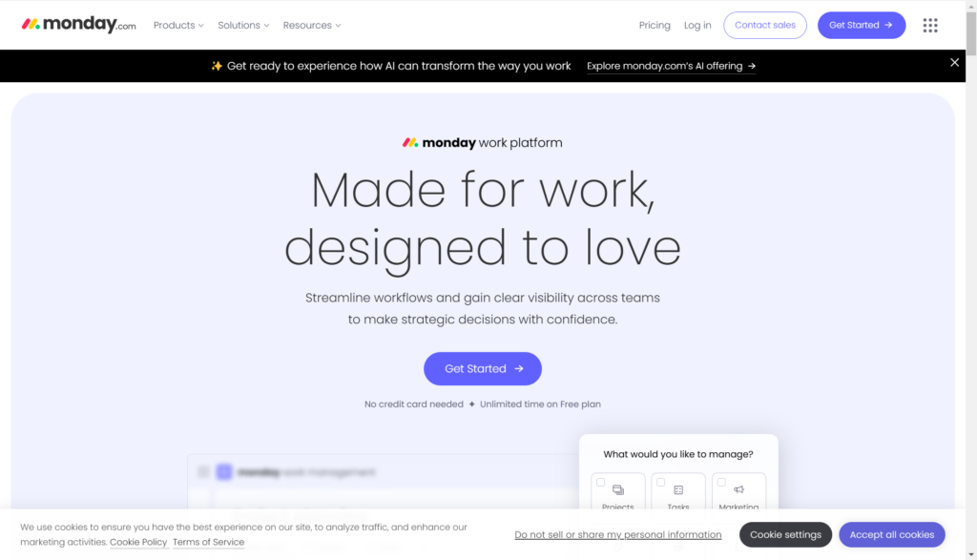This screenshot has height=560, width=977.
Task: Click the arrow beside Explore AI offering
Action: pyautogui.click(x=752, y=66)
